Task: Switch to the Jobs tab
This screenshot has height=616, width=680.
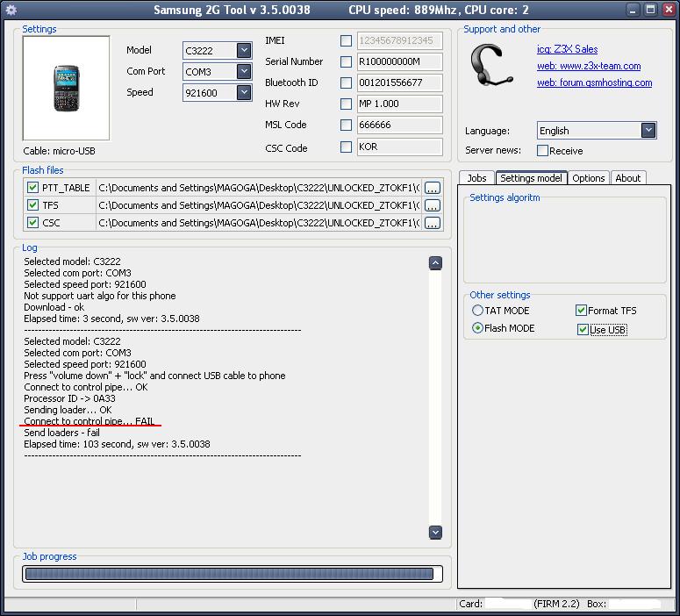Action: [476, 178]
